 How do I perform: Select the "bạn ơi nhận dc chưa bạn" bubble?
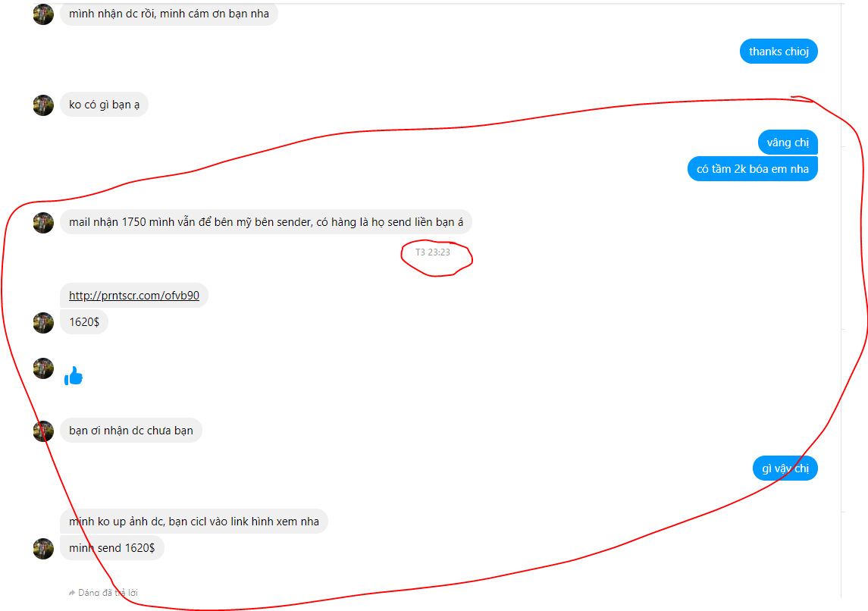[130, 431]
